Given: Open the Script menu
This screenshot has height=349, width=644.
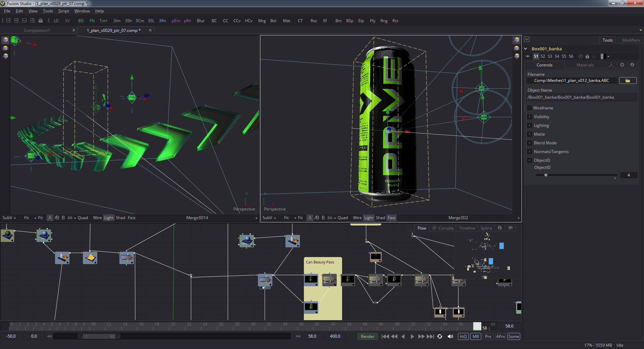Looking at the screenshot, I should (x=64, y=11).
